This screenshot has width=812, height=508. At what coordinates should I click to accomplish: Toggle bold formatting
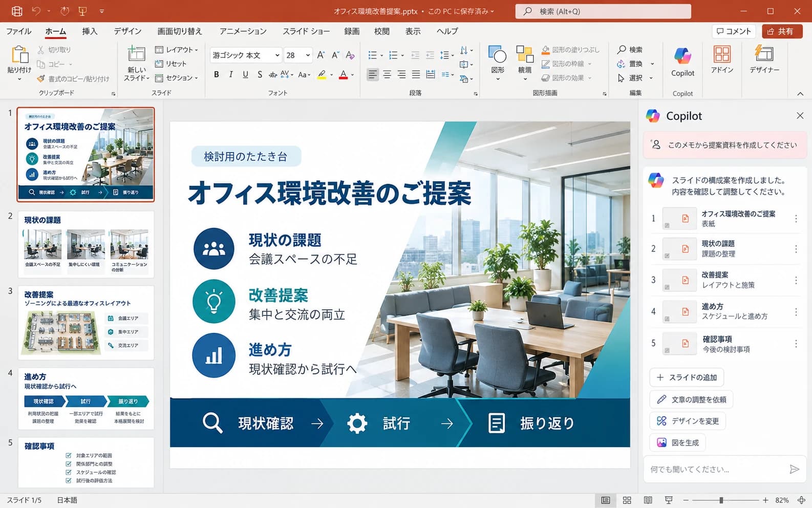(x=217, y=75)
